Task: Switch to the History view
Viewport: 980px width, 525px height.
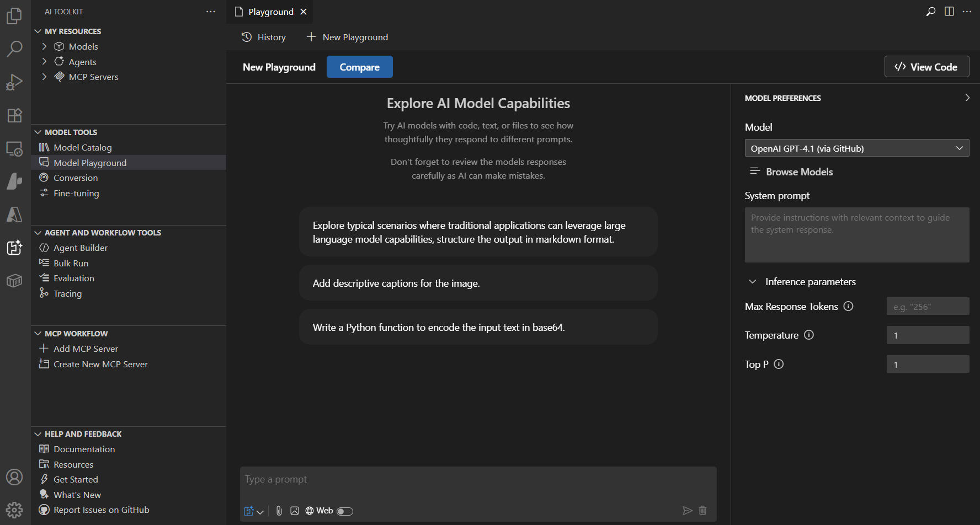Action: pyautogui.click(x=264, y=37)
